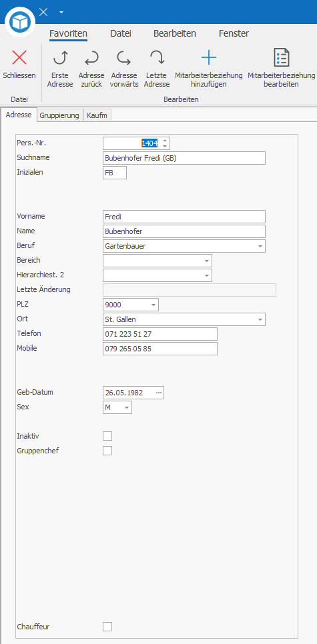Check the Chauffeur checkbox
317x644 pixels.
click(107, 627)
